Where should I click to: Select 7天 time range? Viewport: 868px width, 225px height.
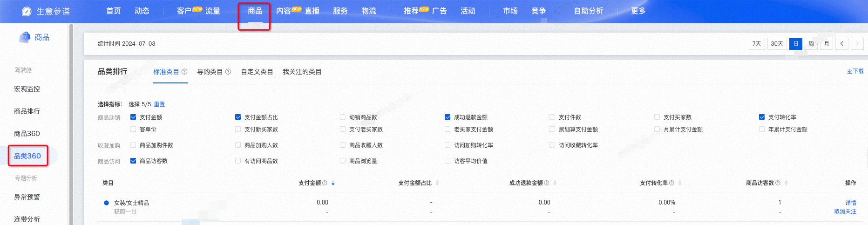[757, 44]
